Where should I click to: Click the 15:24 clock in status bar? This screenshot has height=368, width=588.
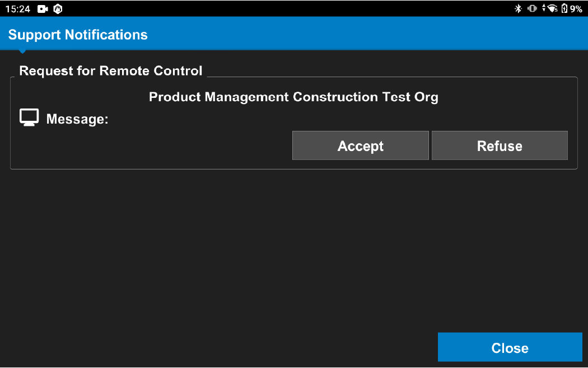pos(17,8)
